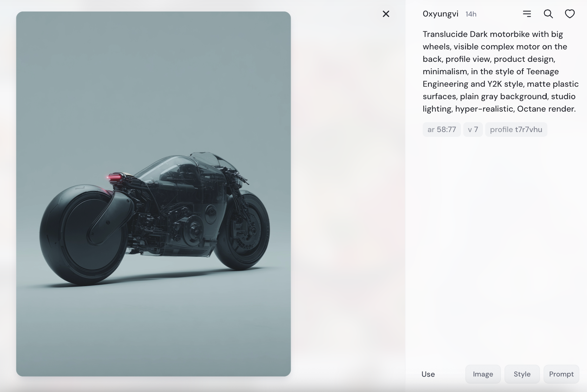Select the ar 58:77 parameter tag
Viewport: 587px width, 392px height.
point(442,130)
